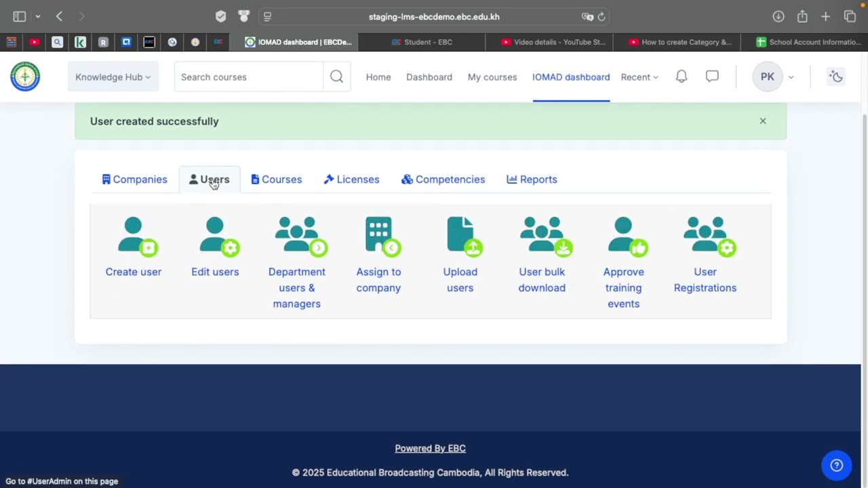The image size is (868, 488).
Task: Expand the Knowledge Hub dropdown
Action: [x=113, y=77]
